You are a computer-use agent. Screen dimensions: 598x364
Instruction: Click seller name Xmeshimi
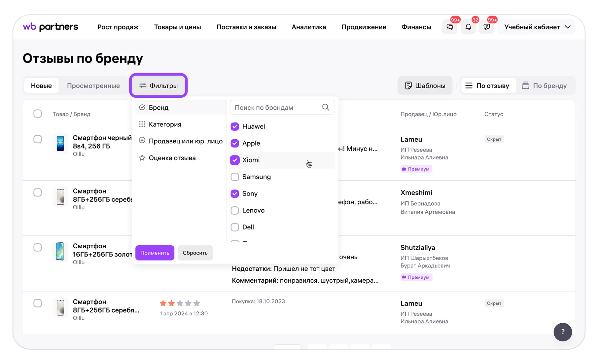pos(416,193)
